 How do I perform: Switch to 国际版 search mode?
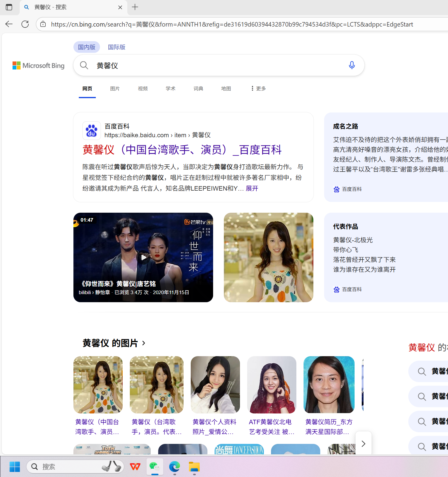coord(117,47)
